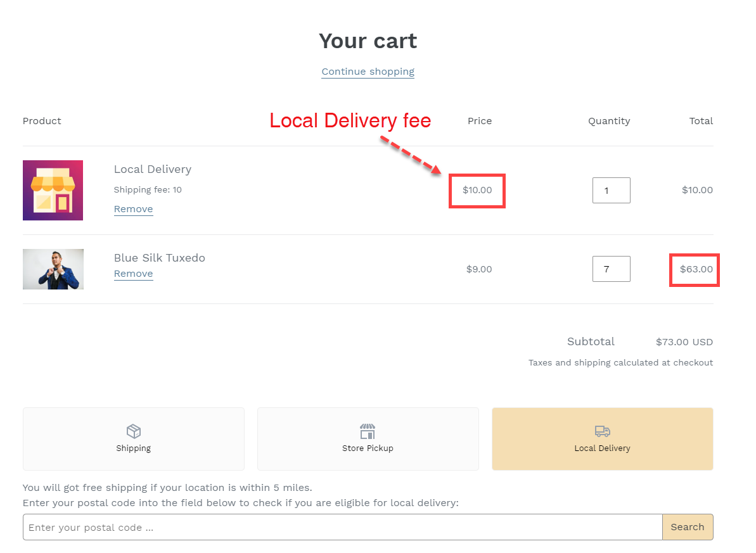Click the highlighted $10.00 price
Image resolution: width=756 pixels, height=553 pixels.
[477, 190]
